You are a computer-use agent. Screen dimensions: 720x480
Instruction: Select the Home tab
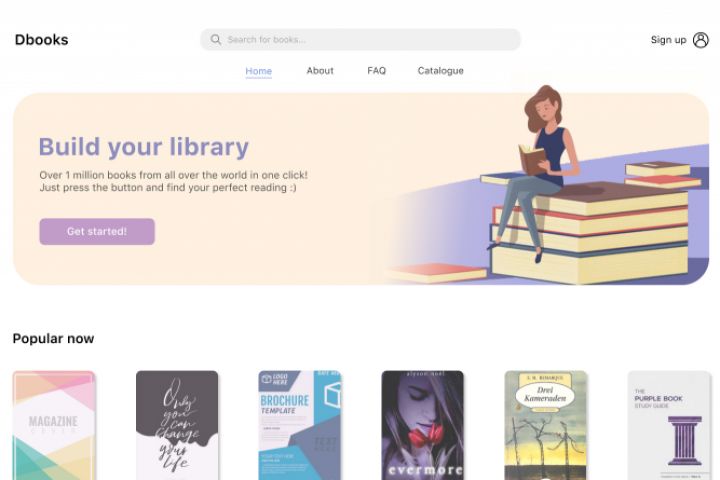259,71
